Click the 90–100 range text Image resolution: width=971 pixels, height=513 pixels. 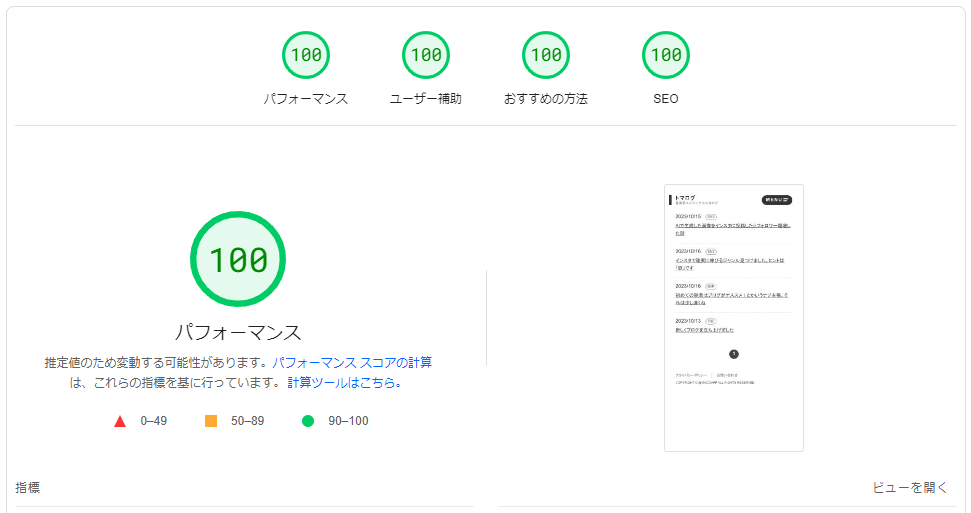[x=349, y=421]
